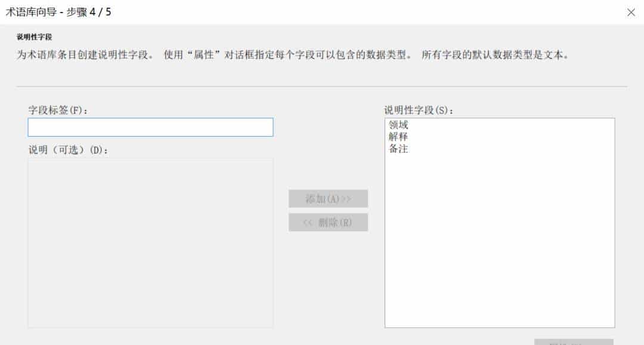
Task: Select 备注 in the descriptive fields list
Action: click(398, 149)
